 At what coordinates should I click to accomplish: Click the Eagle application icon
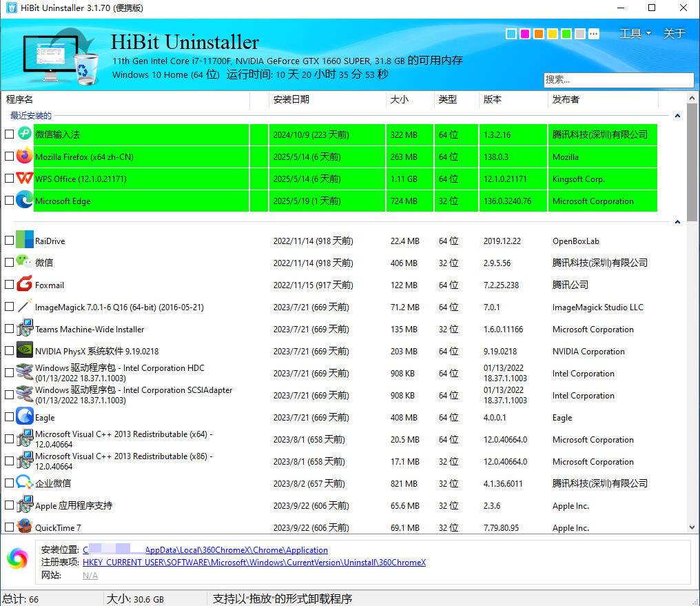click(x=24, y=417)
